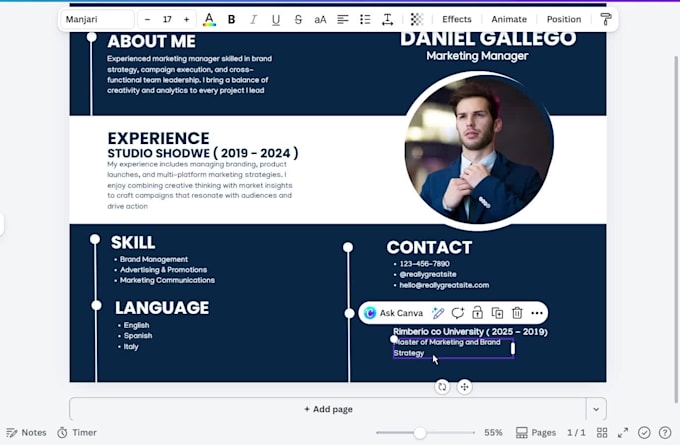Image resolution: width=680 pixels, height=445 pixels.
Task: Open the Manjari font selector
Action: pos(97,20)
